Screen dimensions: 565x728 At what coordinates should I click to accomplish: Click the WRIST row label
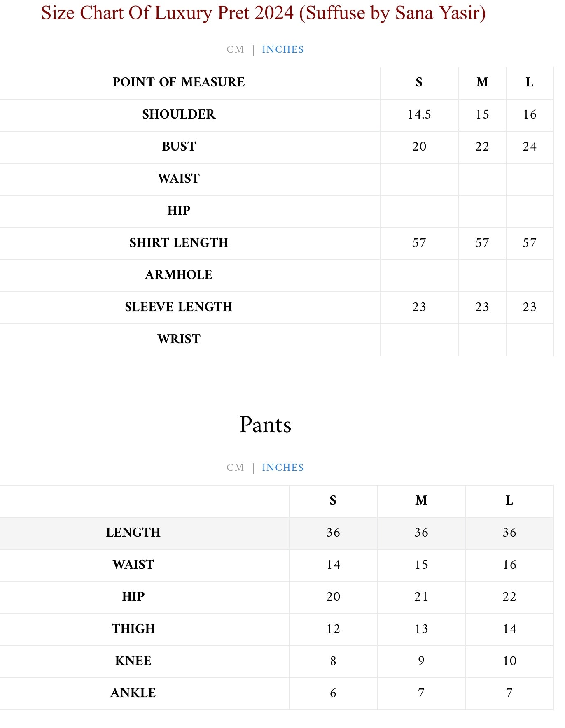click(179, 339)
